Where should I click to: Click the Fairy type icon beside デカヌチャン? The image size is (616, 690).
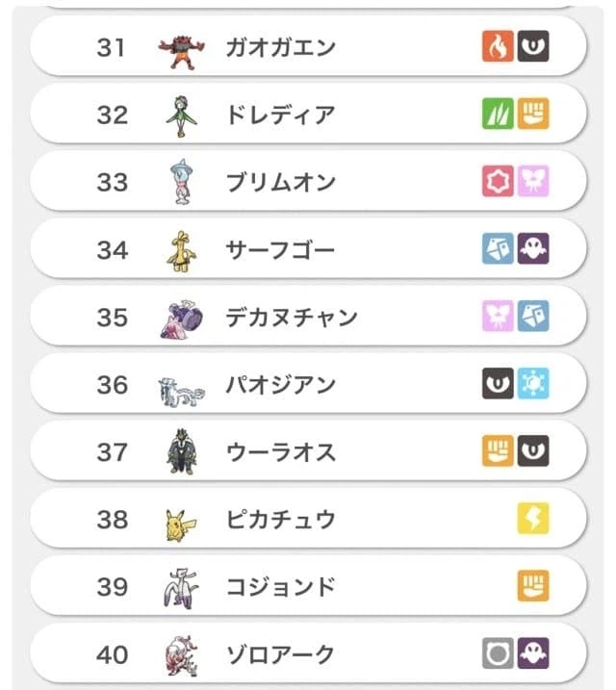pyautogui.click(x=498, y=317)
